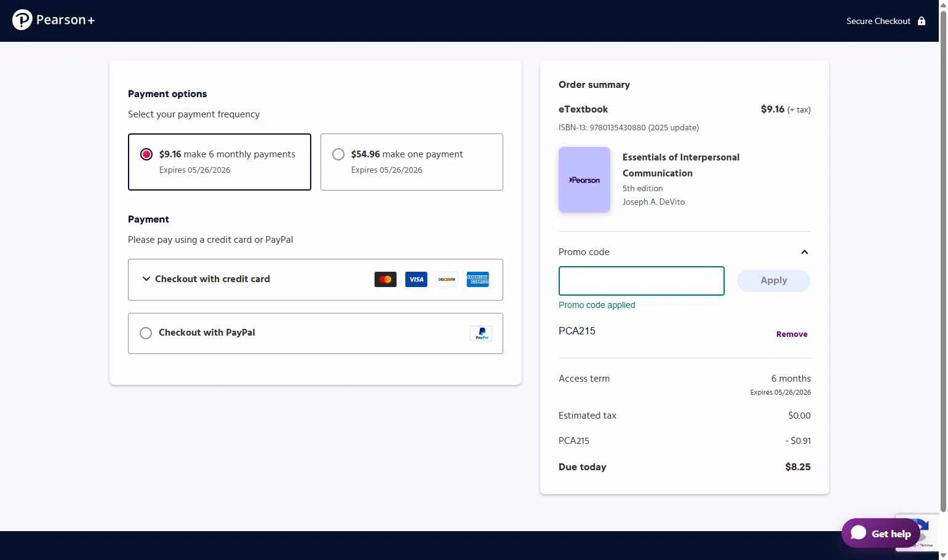Click the Pearson textbook cover thumbnail
The image size is (948, 560).
[584, 180]
